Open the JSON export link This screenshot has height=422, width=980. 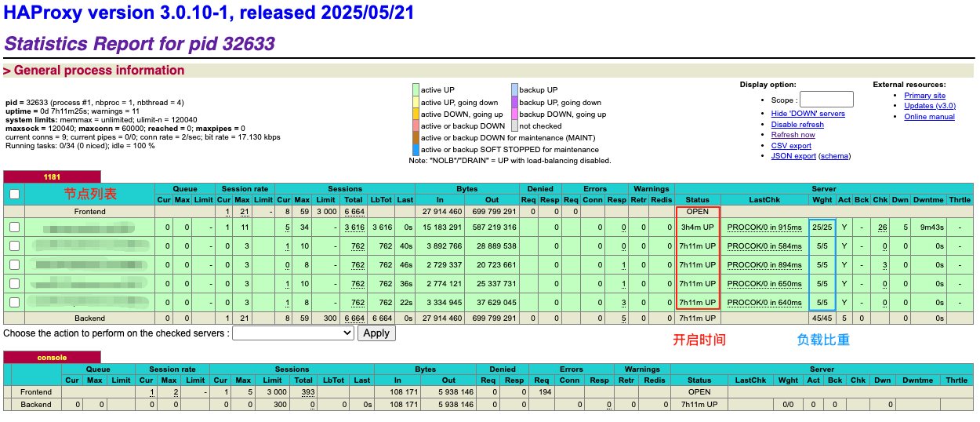(x=793, y=156)
